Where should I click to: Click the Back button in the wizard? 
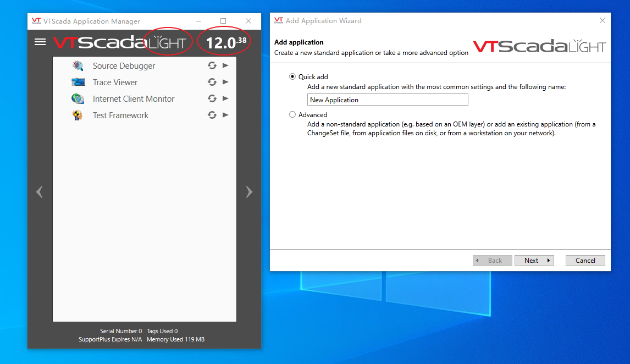(x=493, y=260)
